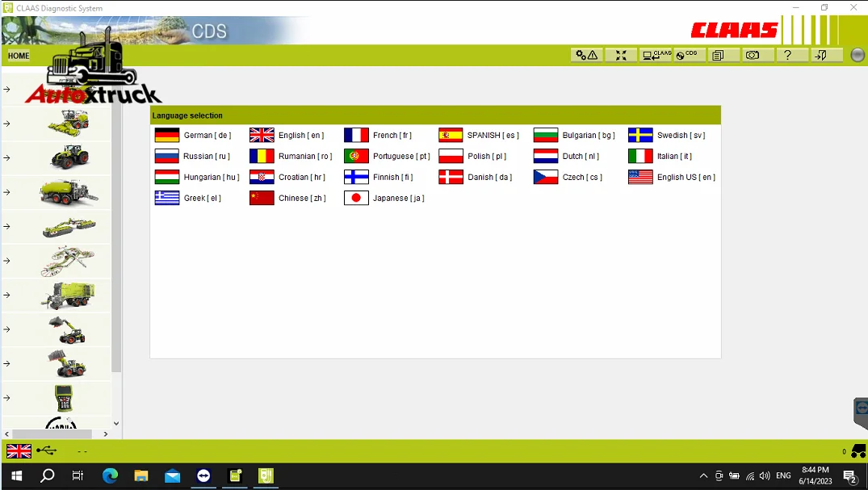Select Italian [it] language
The image size is (868, 490).
(x=660, y=156)
